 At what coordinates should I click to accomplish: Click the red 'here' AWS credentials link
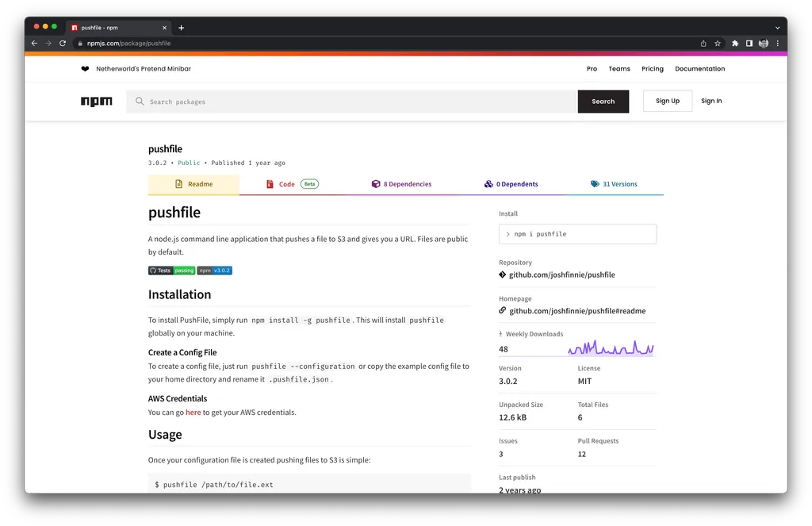coord(193,413)
